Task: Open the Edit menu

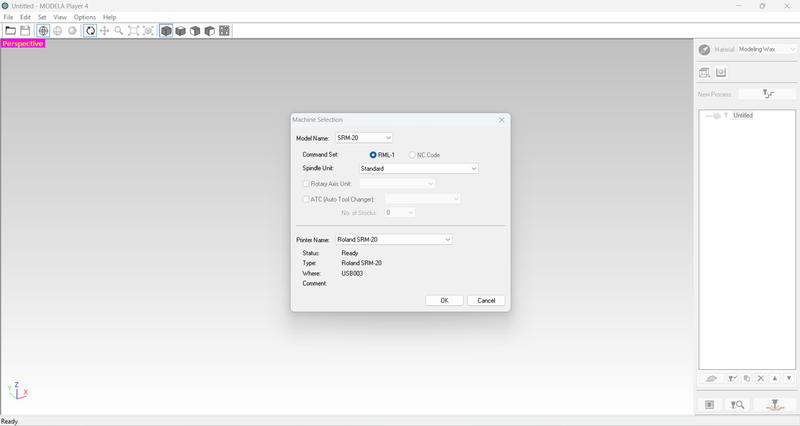Action: (26, 17)
